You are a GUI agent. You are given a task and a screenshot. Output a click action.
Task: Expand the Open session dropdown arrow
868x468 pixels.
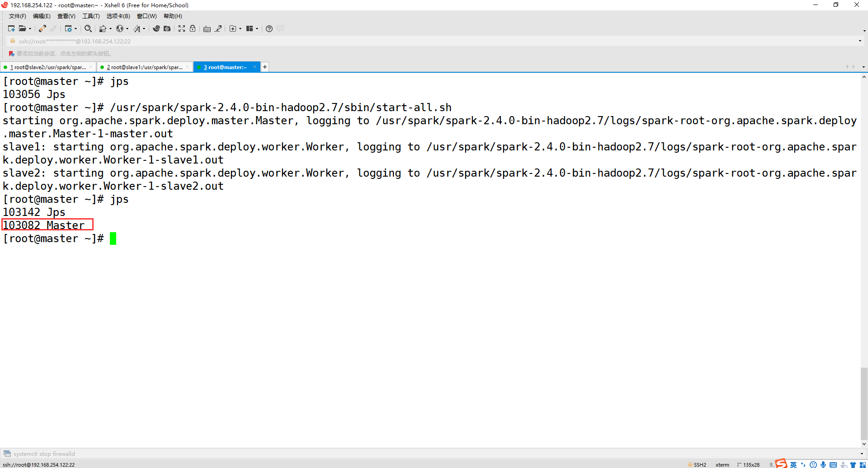30,28
